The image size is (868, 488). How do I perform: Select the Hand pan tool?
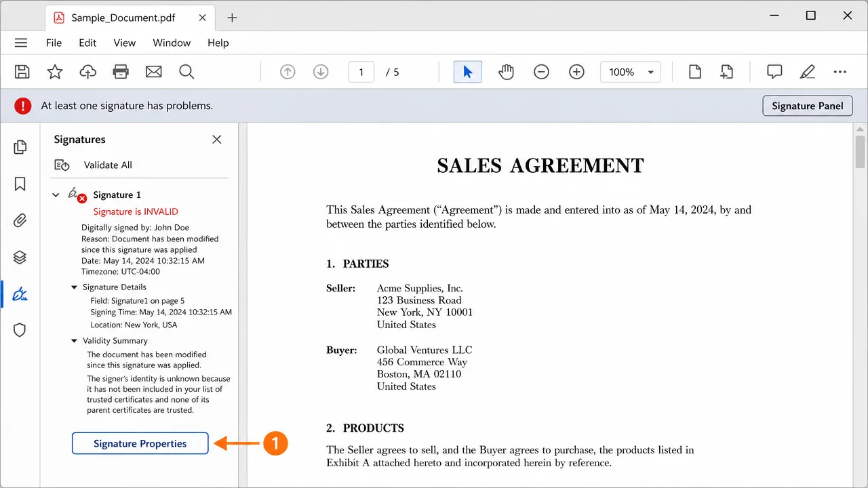[x=506, y=72]
